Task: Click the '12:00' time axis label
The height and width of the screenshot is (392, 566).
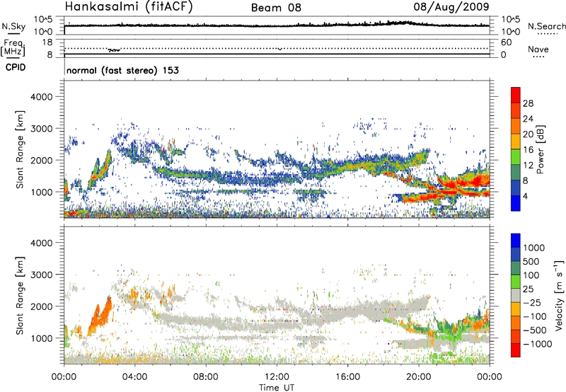Action: (x=277, y=377)
